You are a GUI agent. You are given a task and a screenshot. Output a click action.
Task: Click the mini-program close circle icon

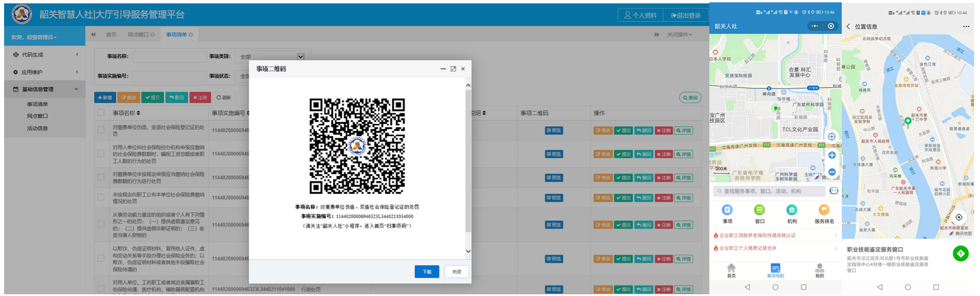[x=831, y=26]
